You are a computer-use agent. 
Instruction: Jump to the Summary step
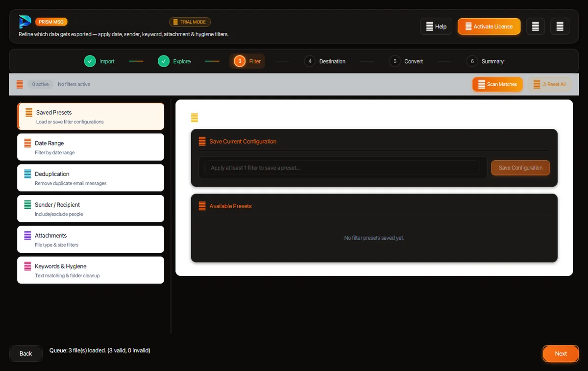[x=486, y=61]
